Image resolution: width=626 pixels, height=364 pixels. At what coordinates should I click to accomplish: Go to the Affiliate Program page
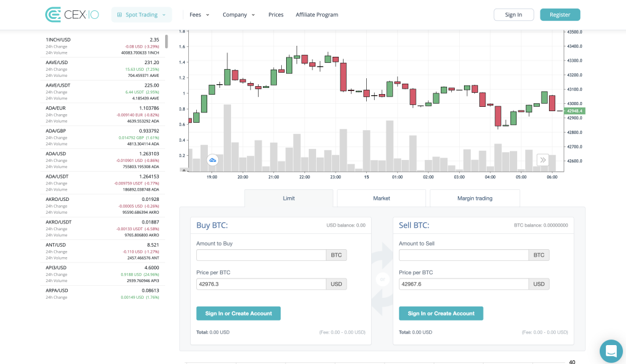pos(317,15)
